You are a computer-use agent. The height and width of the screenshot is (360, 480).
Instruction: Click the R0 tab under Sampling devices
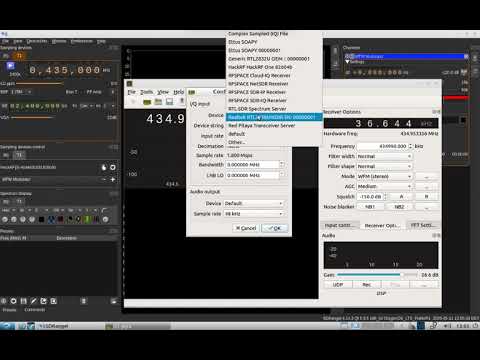pyautogui.click(x=6, y=56)
